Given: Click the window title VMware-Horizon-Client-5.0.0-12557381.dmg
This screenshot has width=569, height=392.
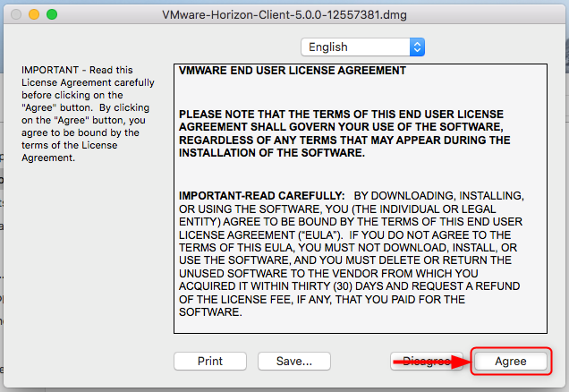Looking at the screenshot, I should click(x=284, y=15).
